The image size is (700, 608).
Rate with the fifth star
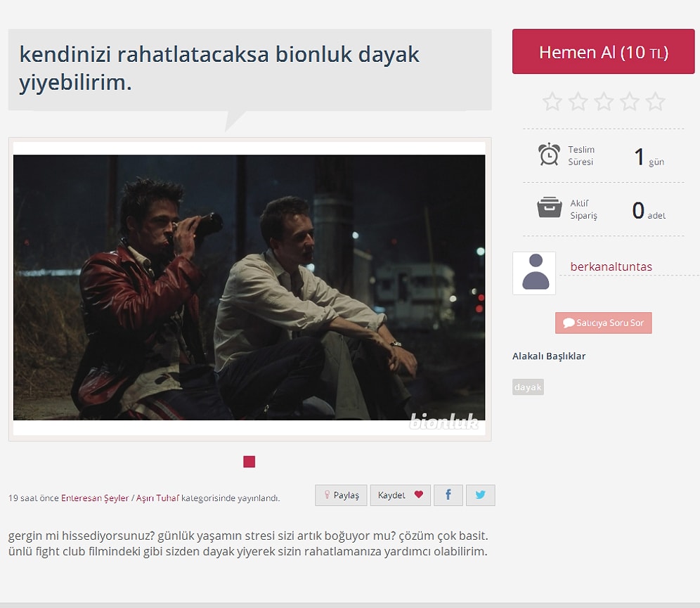click(x=655, y=102)
